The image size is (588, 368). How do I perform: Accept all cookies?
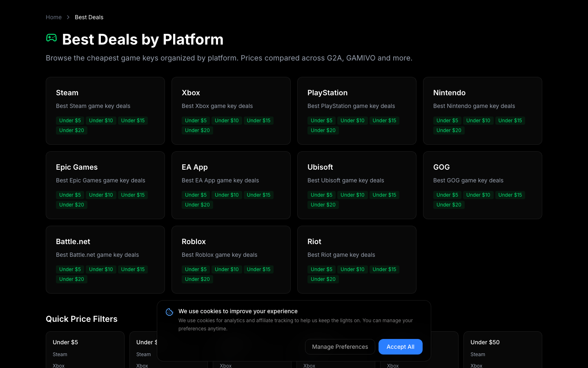pyautogui.click(x=401, y=347)
